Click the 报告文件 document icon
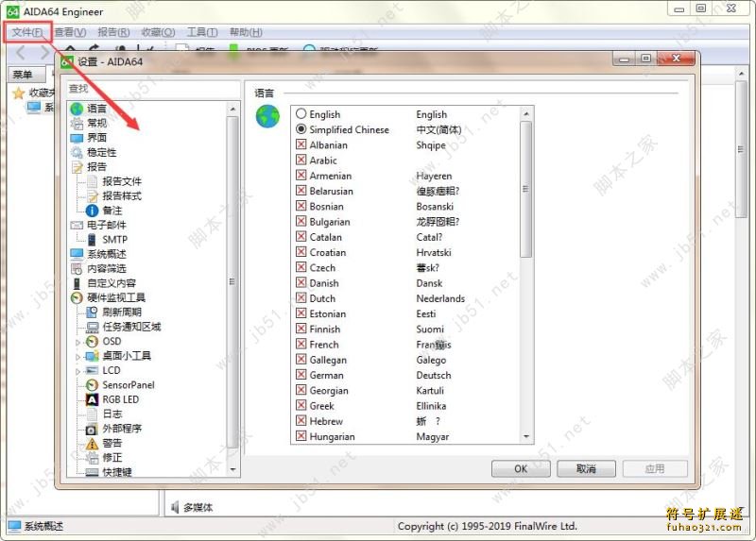The image size is (756, 541). [92, 181]
